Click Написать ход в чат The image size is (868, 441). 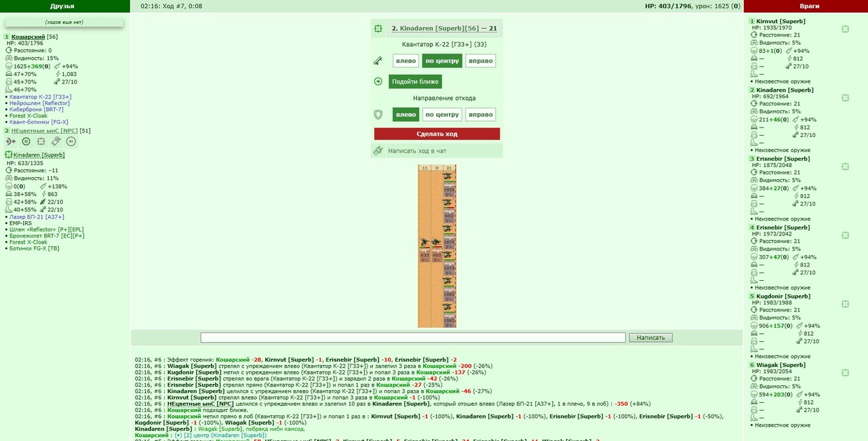[x=417, y=151]
